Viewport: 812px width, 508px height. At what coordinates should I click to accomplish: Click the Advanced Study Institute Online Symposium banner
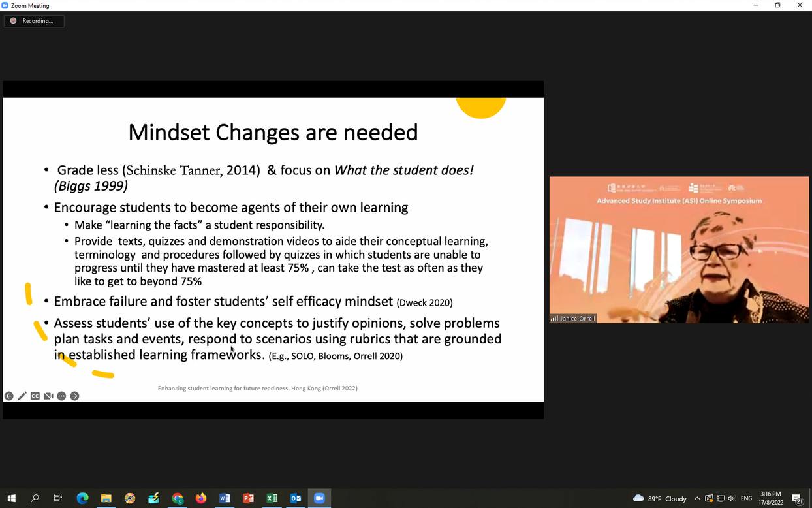pyautogui.click(x=679, y=201)
